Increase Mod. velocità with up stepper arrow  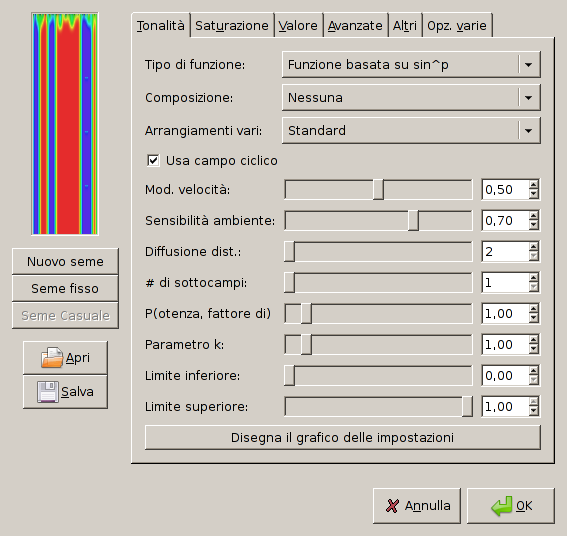533,186
